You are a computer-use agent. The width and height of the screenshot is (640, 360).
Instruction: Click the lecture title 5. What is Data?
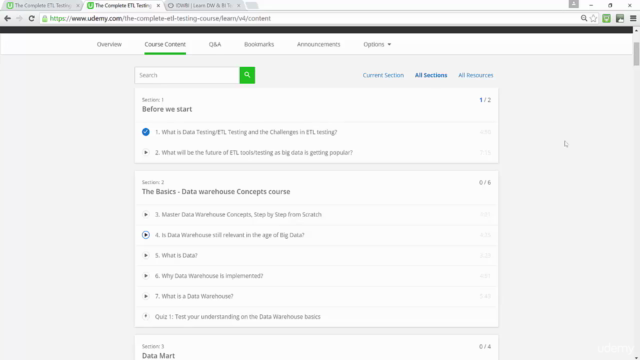pos(176,256)
